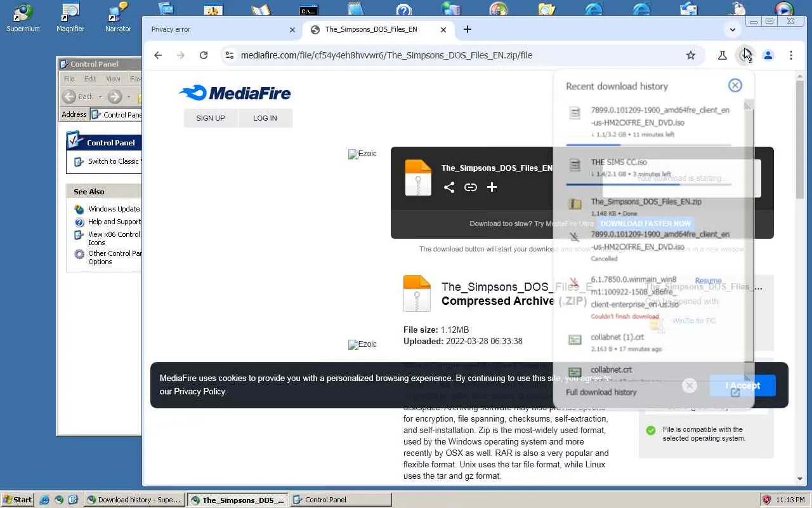This screenshot has width=812, height=508.
Task: Reload the MediaFire page
Action: 204,55
